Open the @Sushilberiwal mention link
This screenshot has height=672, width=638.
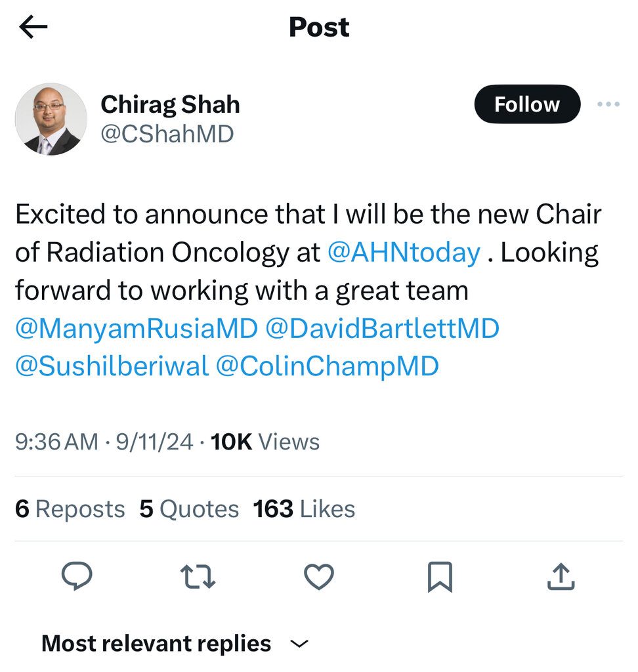112,366
